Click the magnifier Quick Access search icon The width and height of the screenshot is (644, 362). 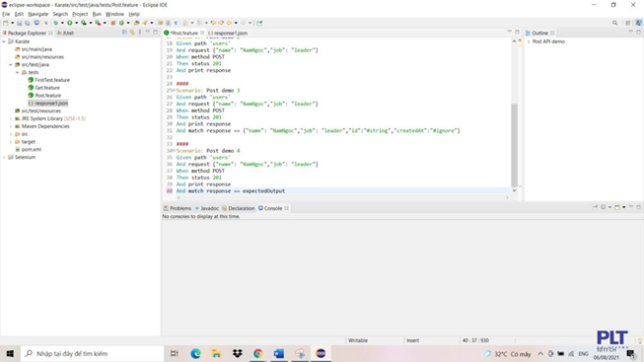(x=614, y=23)
